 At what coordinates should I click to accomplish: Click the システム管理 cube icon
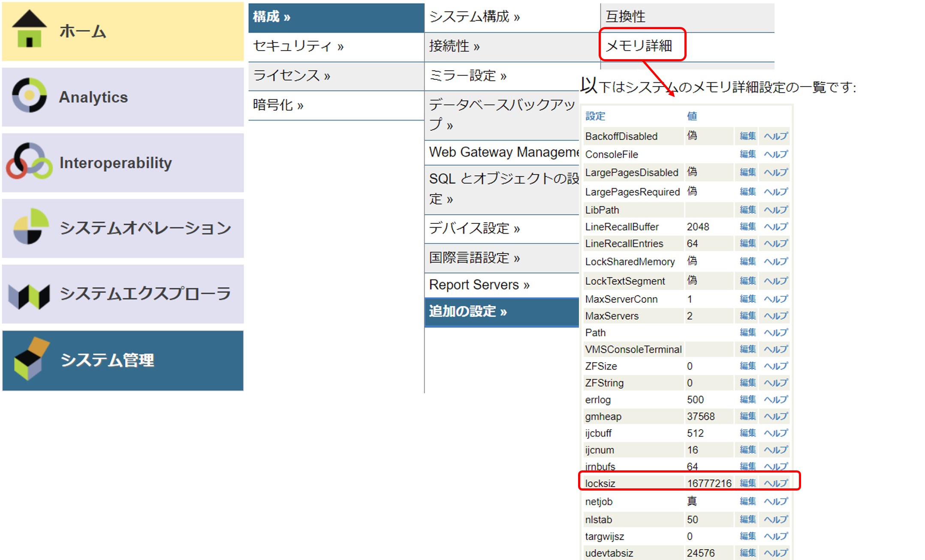point(30,359)
